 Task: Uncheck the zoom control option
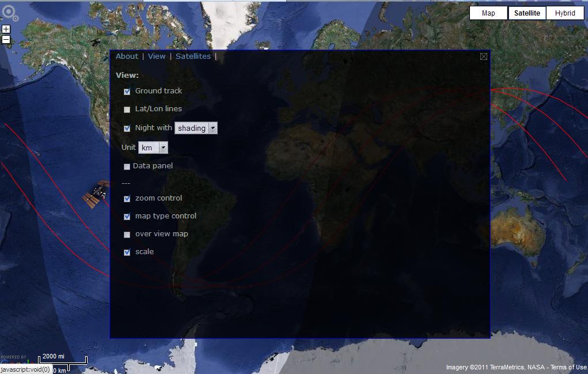(x=127, y=199)
